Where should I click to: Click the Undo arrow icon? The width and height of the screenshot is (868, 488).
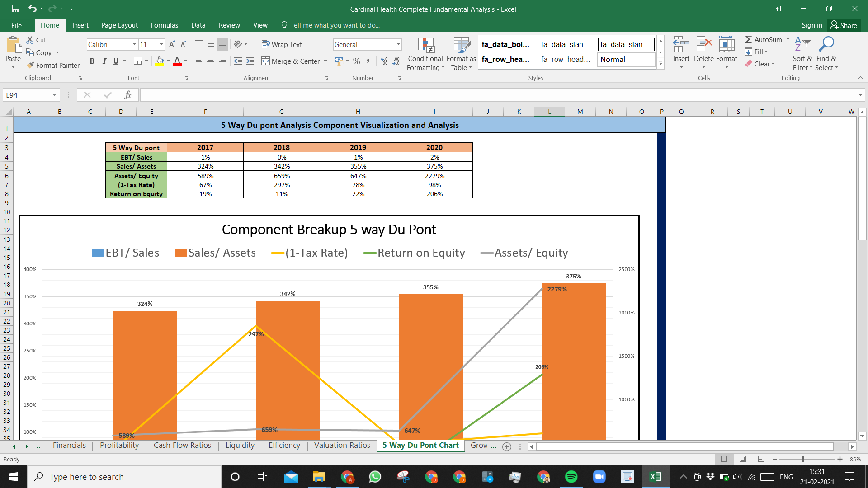(x=33, y=9)
